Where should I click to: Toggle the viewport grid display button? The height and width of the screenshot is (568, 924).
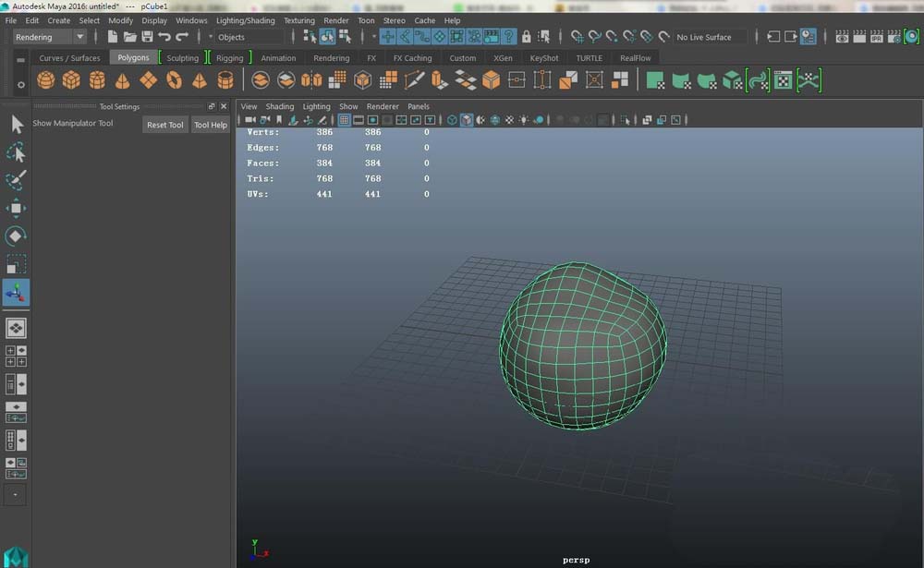[x=344, y=120]
